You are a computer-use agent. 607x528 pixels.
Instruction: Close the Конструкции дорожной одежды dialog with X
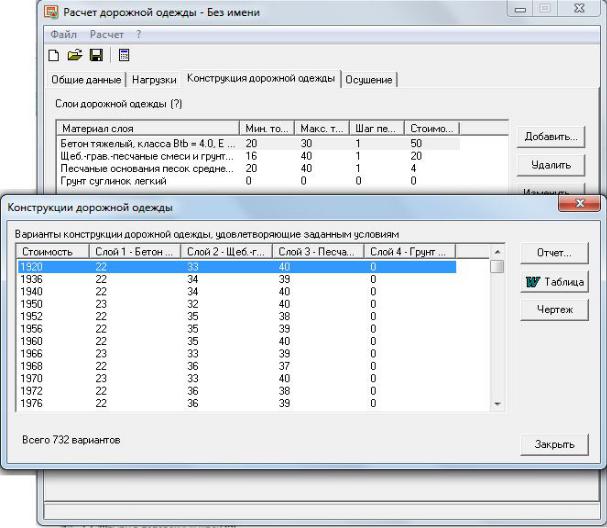(x=579, y=205)
